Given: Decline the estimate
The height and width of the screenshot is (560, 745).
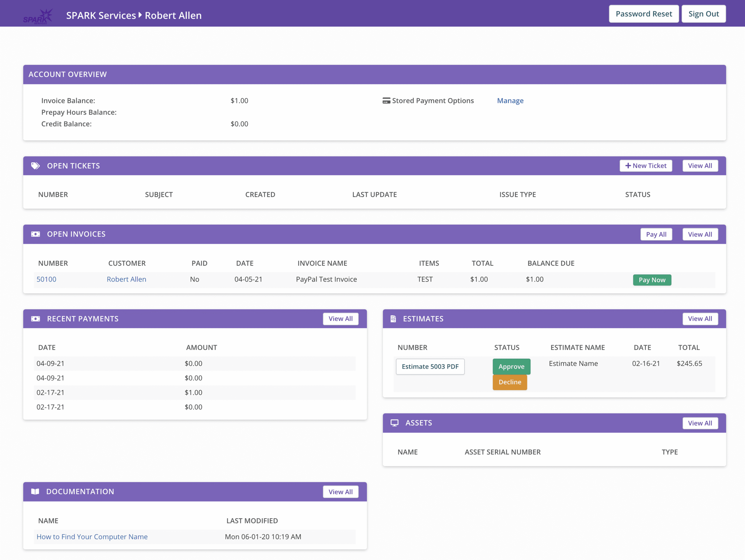Looking at the screenshot, I should click(510, 382).
